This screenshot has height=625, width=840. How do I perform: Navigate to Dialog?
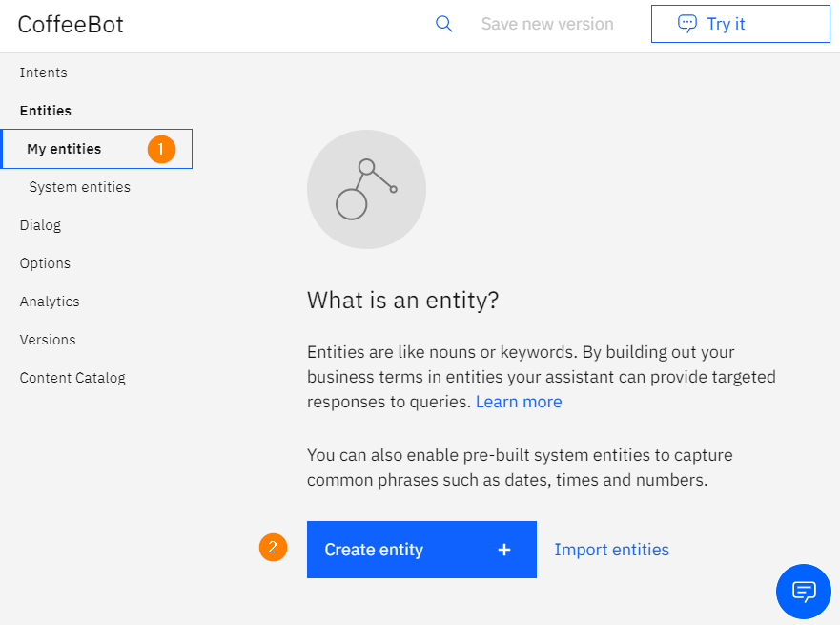click(x=40, y=225)
